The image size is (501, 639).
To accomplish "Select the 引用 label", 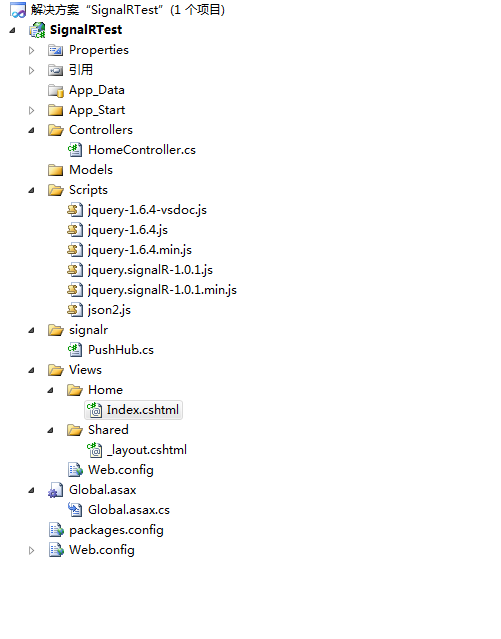I will point(81,70).
